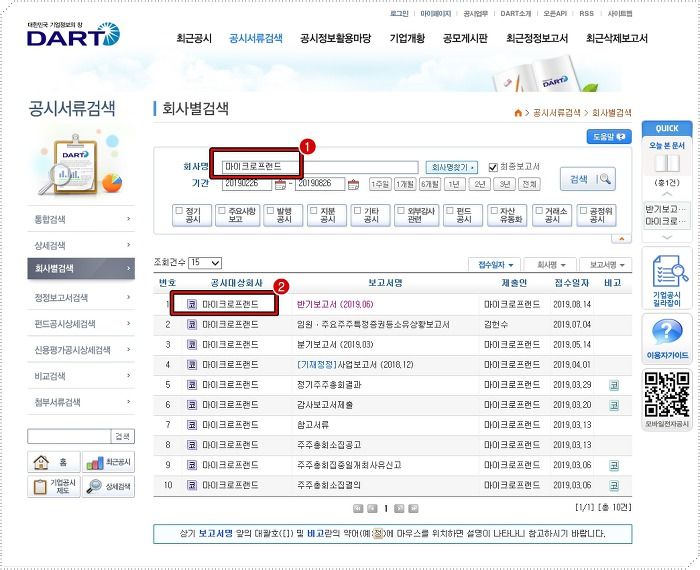This screenshot has width=700, height=570.
Task: Check the 발행 공시 checkbox
Action: coord(270,211)
